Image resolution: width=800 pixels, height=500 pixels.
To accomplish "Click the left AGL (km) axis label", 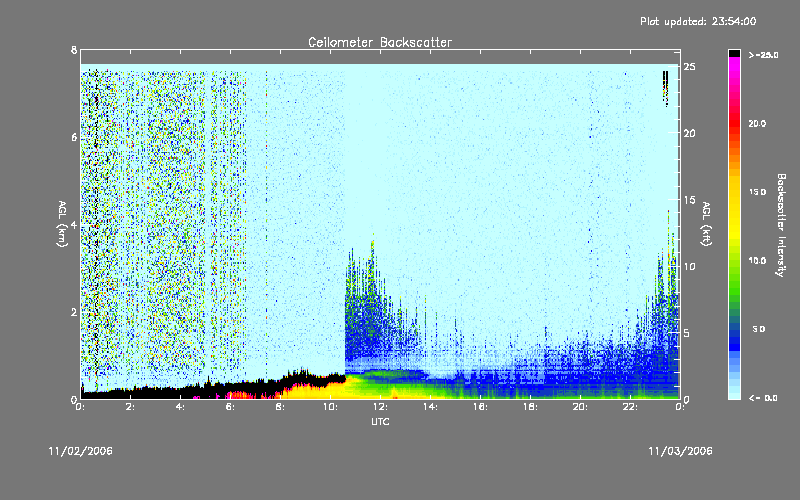I will coord(62,224).
